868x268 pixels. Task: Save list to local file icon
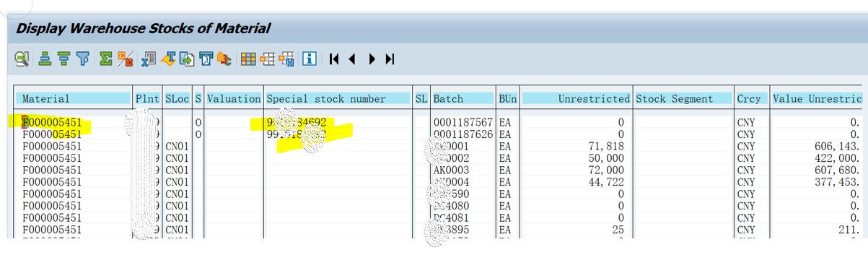click(x=188, y=59)
